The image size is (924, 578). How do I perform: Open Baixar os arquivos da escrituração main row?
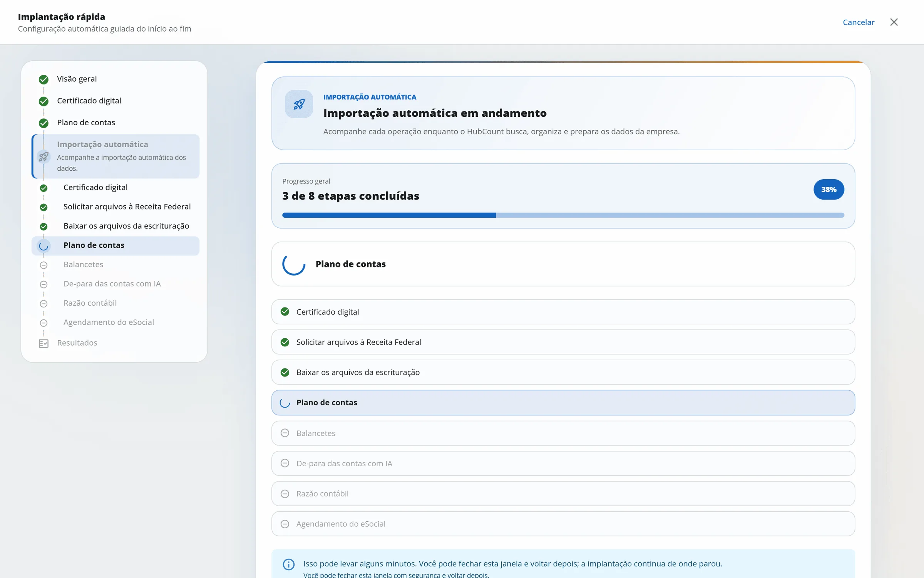click(563, 372)
